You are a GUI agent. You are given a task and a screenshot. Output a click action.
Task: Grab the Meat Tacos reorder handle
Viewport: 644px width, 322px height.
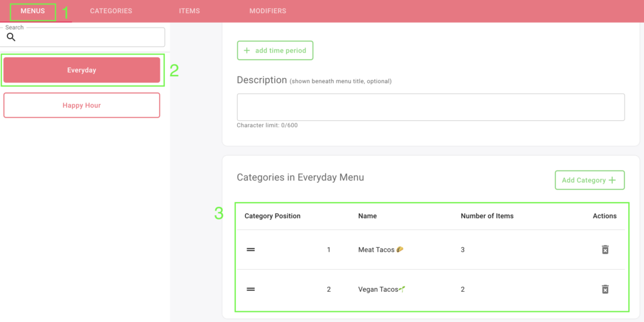click(250, 250)
